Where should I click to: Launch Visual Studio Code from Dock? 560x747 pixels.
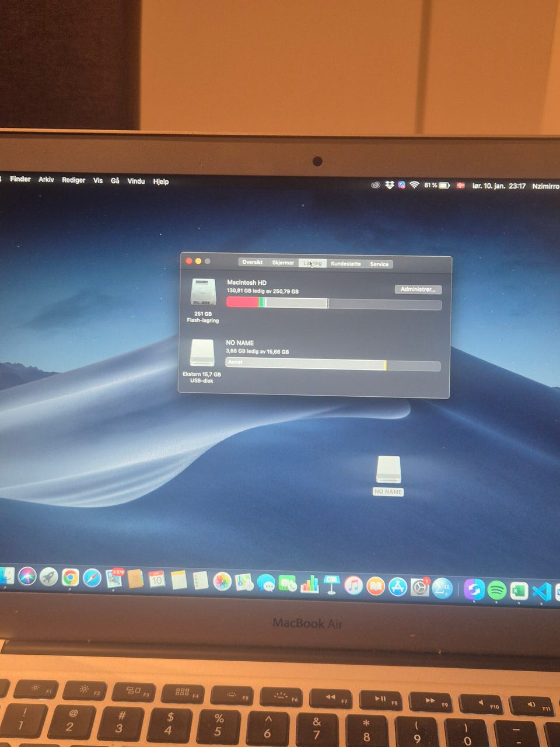(x=541, y=592)
